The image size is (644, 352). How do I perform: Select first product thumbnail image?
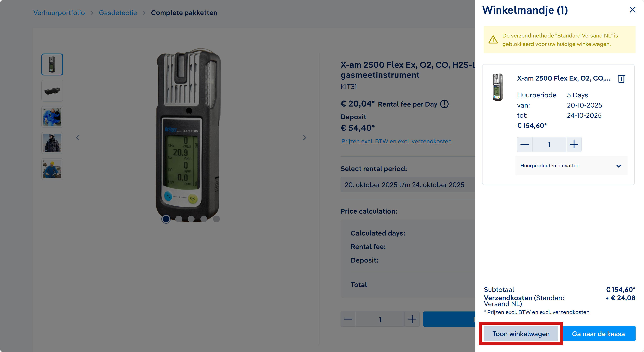tap(52, 64)
